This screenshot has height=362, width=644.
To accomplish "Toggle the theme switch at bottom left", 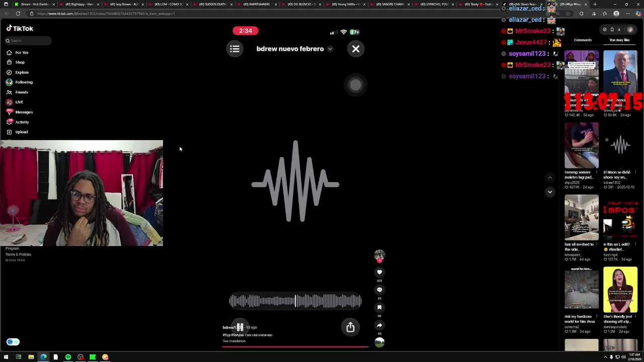I will 13,342.
